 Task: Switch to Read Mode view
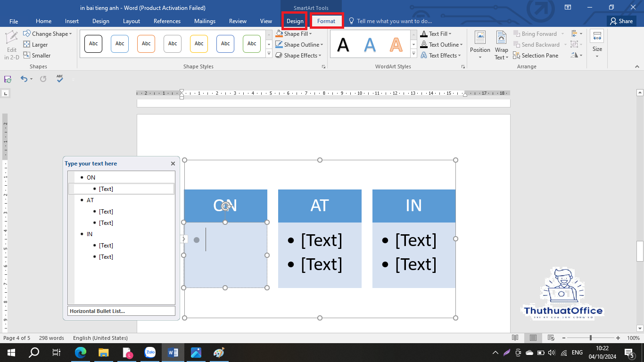[515, 338]
